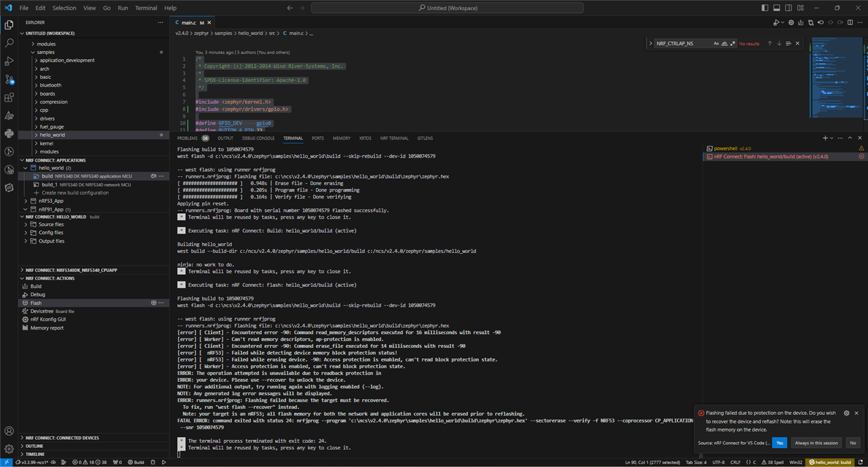Open the Accounts icon in activity bar
Viewport: 868px width, 467px height.
9,431
